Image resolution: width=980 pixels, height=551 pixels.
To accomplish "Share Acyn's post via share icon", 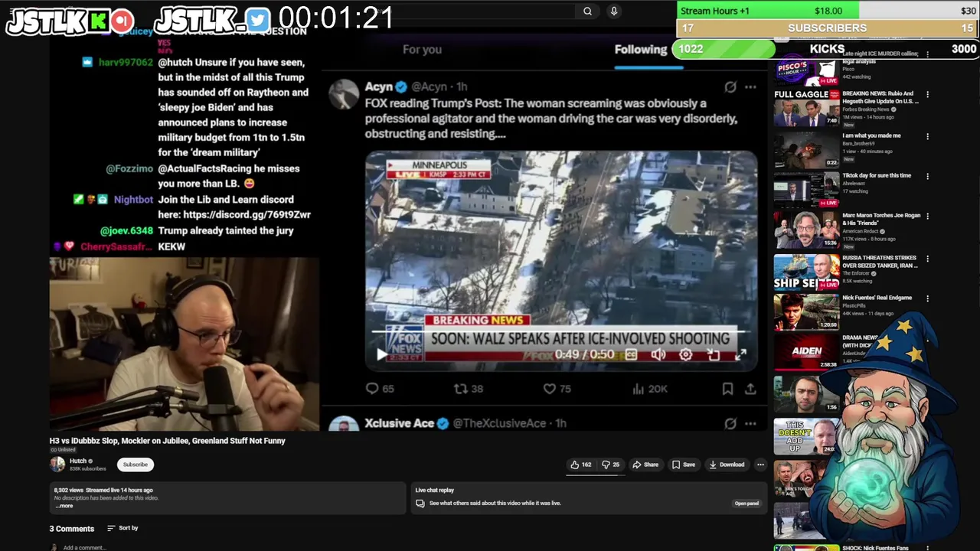I will point(750,389).
